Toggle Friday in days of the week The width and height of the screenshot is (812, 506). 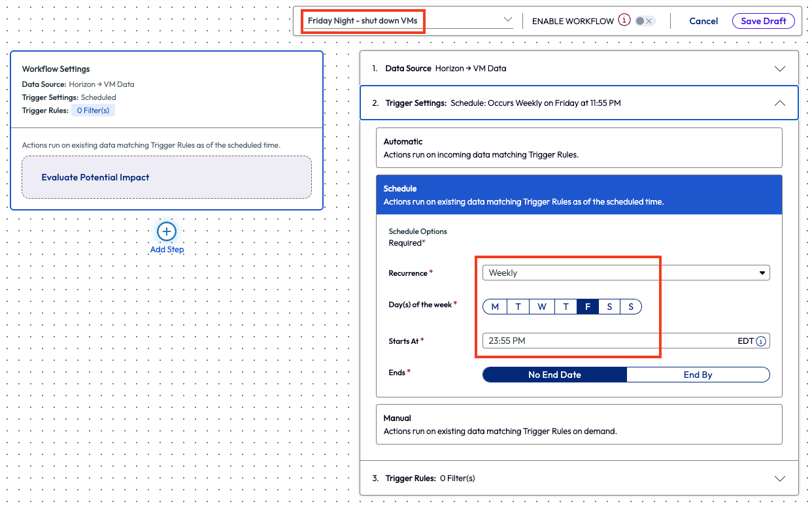[588, 307]
